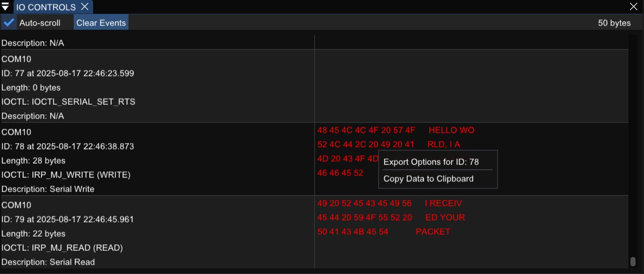
Task: Click hex row 48 45 4C 4C 4F 20 57 4F
Action: pyautogui.click(x=366, y=130)
